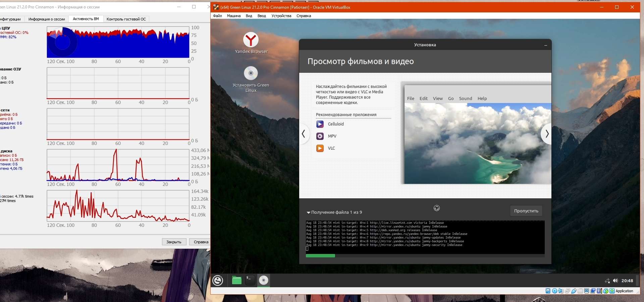Switch to the Активность ВМ tab
644x302 pixels.
[86, 19]
